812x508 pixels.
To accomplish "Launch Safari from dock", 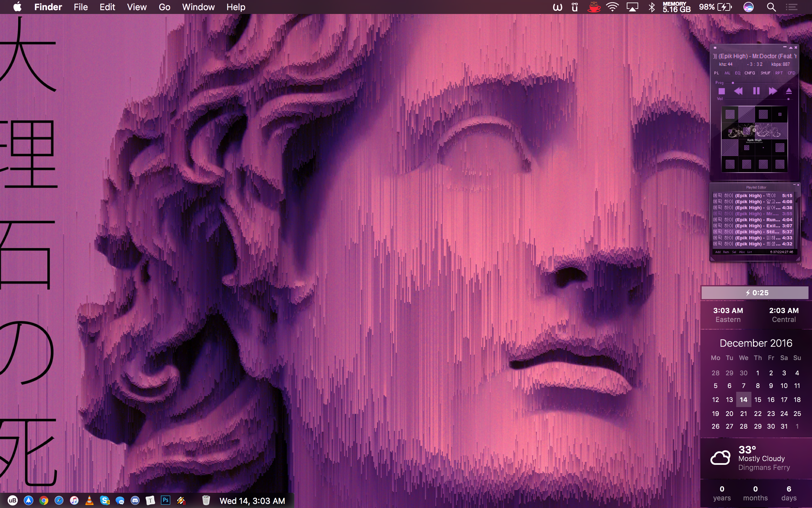I will (59, 501).
